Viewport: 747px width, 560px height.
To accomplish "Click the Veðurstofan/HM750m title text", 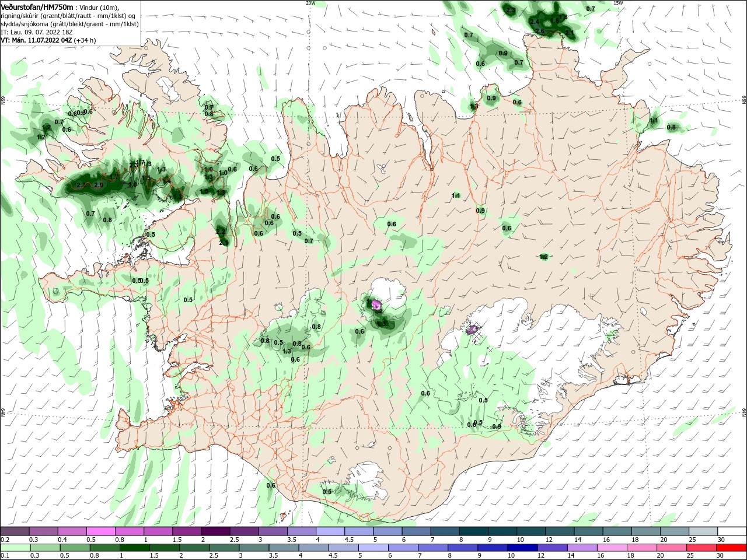I will 37,6.
